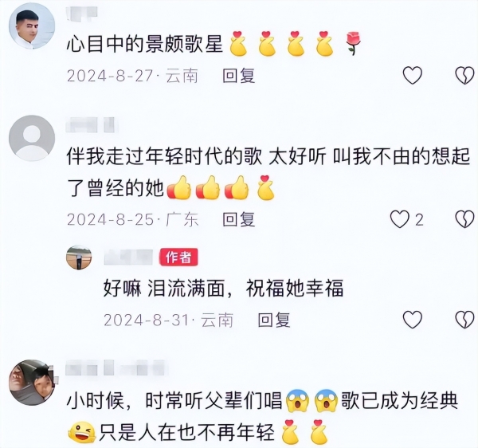Screen dimensions: 478x448
Task: Reply to the 景颇歌星 comment
Action: point(238,75)
